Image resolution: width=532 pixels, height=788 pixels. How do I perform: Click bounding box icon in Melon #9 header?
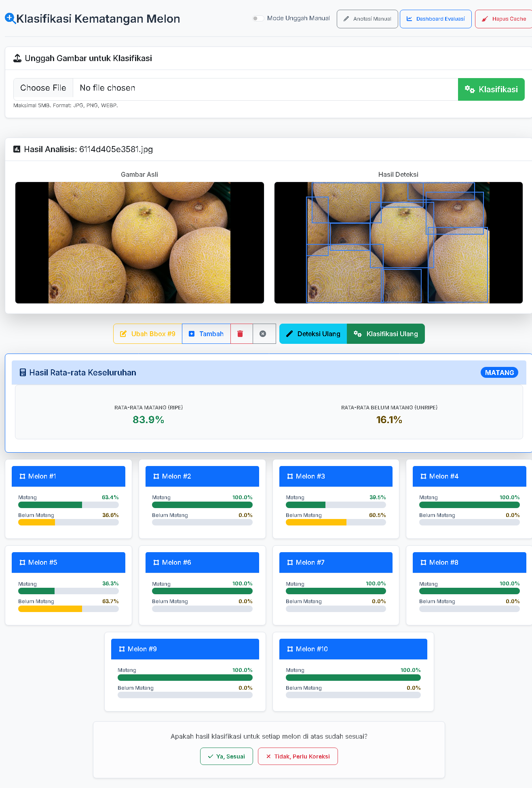pyautogui.click(x=122, y=649)
